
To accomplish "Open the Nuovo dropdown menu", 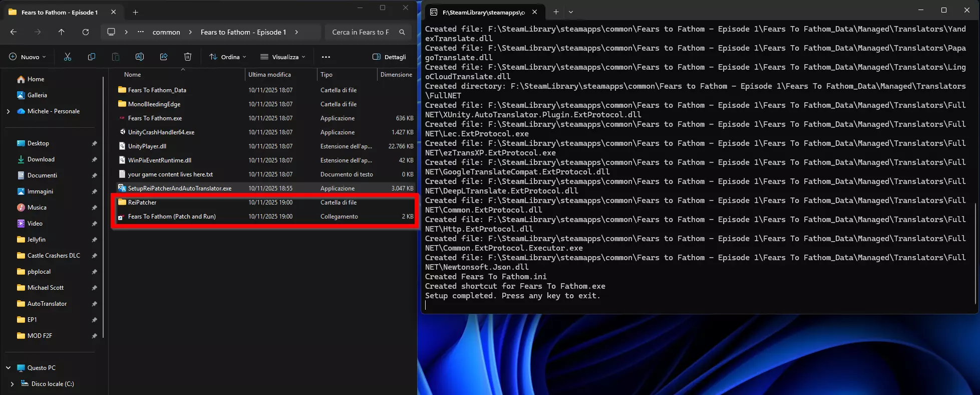I will click(x=28, y=57).
